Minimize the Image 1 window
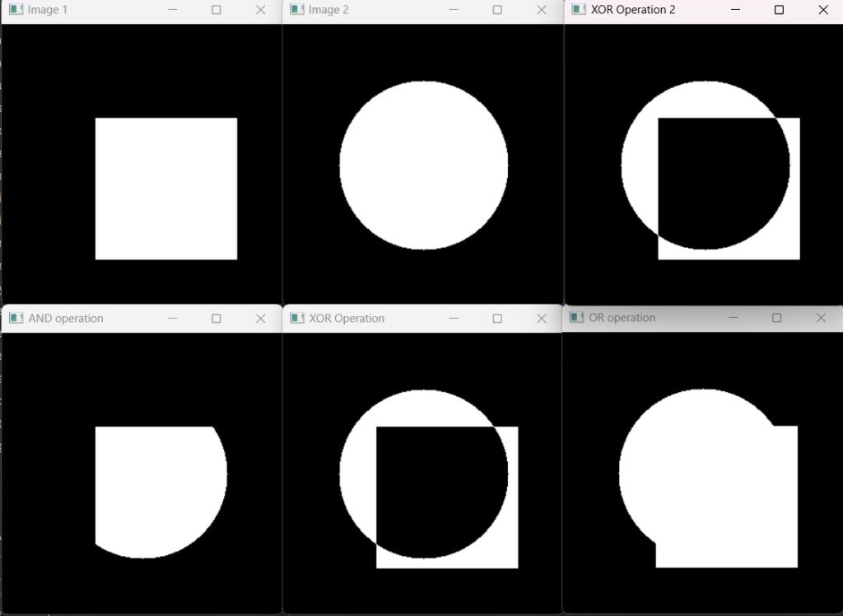The height and width of the screenshot is (616, 843). [x=173, y=10]
